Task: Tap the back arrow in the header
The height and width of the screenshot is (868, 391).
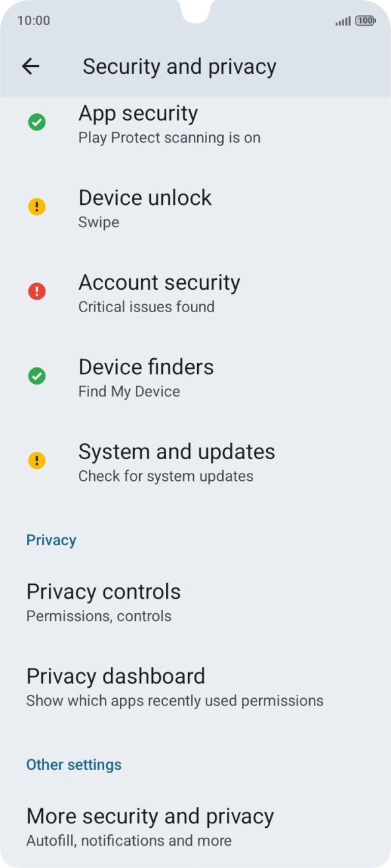Action: (30, 66)
